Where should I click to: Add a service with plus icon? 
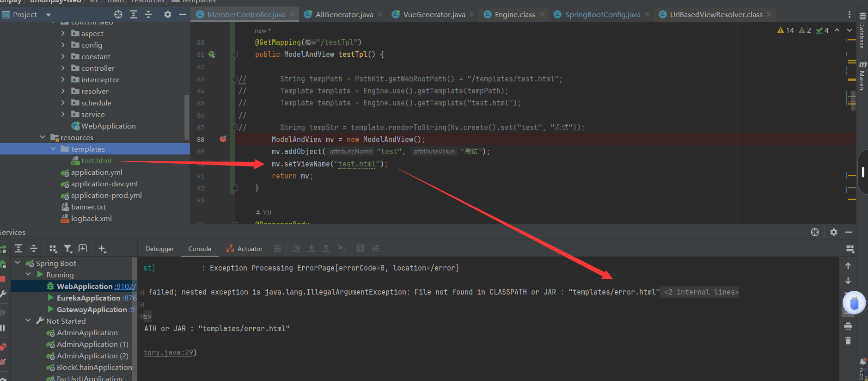pyautogui.click(x=102, y=249)
